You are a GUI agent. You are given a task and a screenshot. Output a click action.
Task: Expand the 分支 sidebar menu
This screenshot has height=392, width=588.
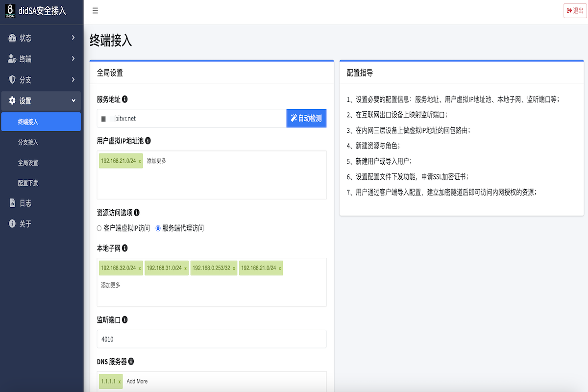coord(41,80)
